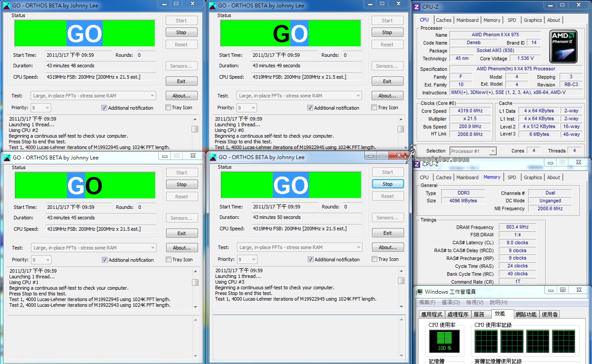The image size is (592, 364).
Task: Click the ORTHOS title icon in the CPU #3 window
Action: pos(213,157)
